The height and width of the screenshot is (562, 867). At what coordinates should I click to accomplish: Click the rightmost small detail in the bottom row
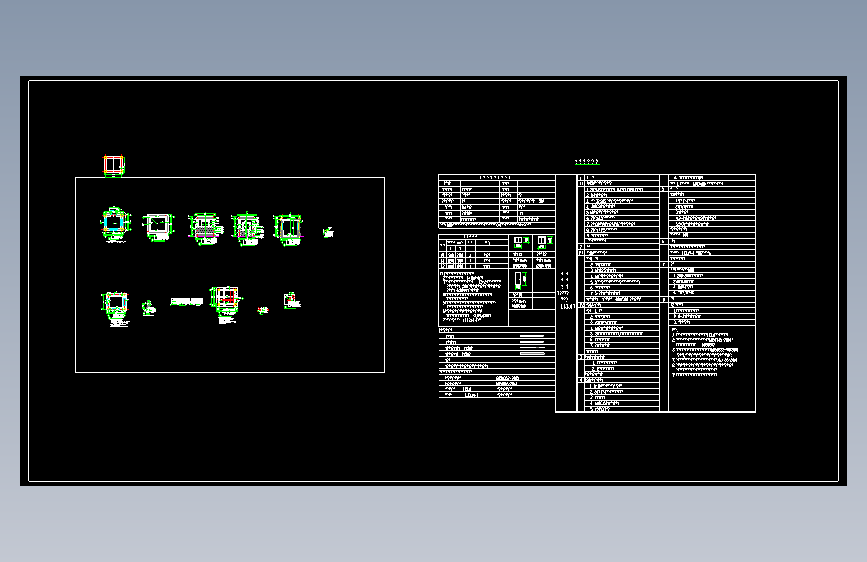291,301
